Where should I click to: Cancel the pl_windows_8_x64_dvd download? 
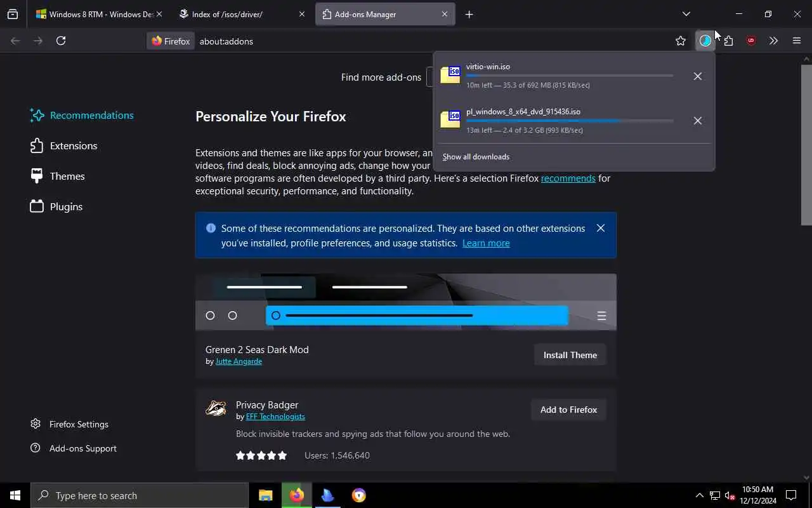(697, 121)
